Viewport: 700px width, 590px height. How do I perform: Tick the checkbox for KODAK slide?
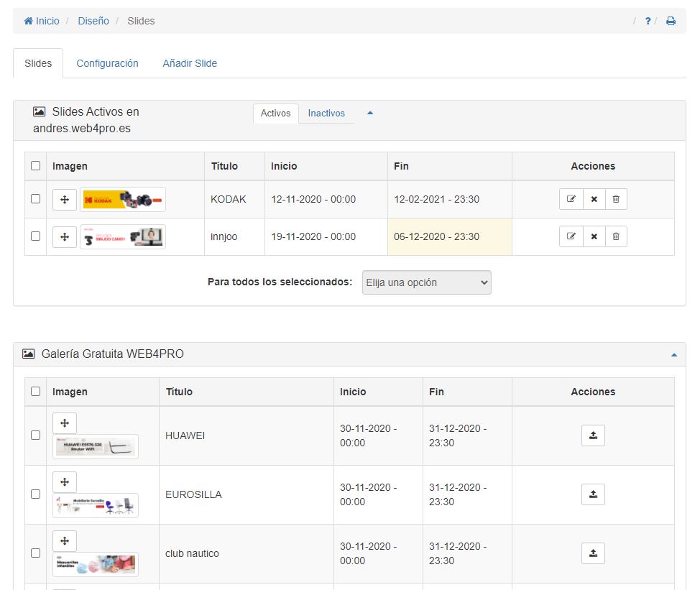(35, 199)
